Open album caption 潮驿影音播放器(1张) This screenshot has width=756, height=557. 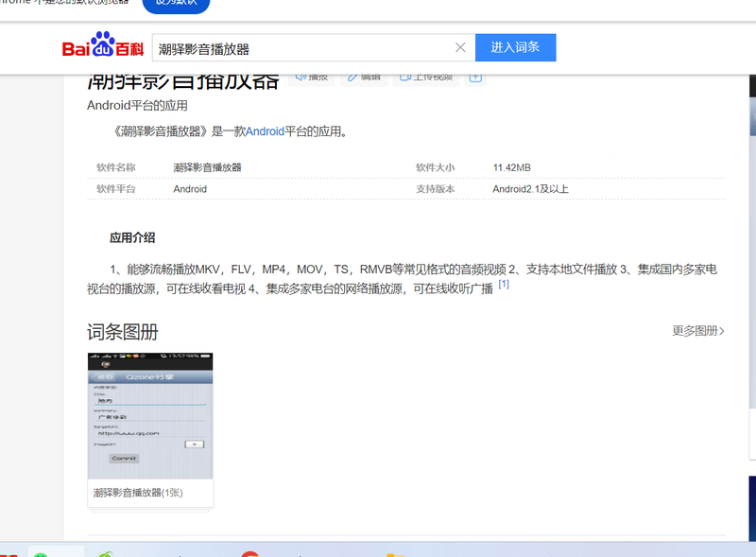[138, 493]
